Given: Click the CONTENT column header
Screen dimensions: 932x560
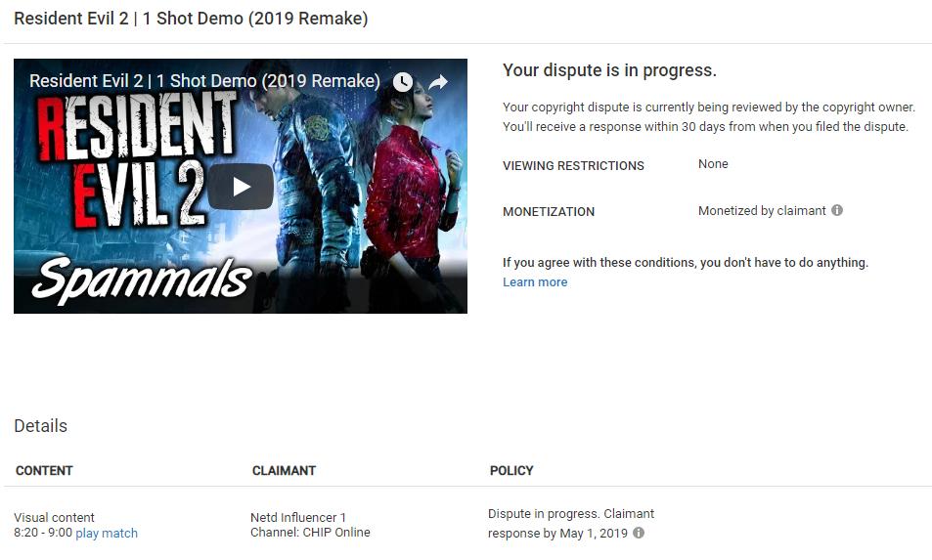Looking at the screenshot, I should pos(44,470).
